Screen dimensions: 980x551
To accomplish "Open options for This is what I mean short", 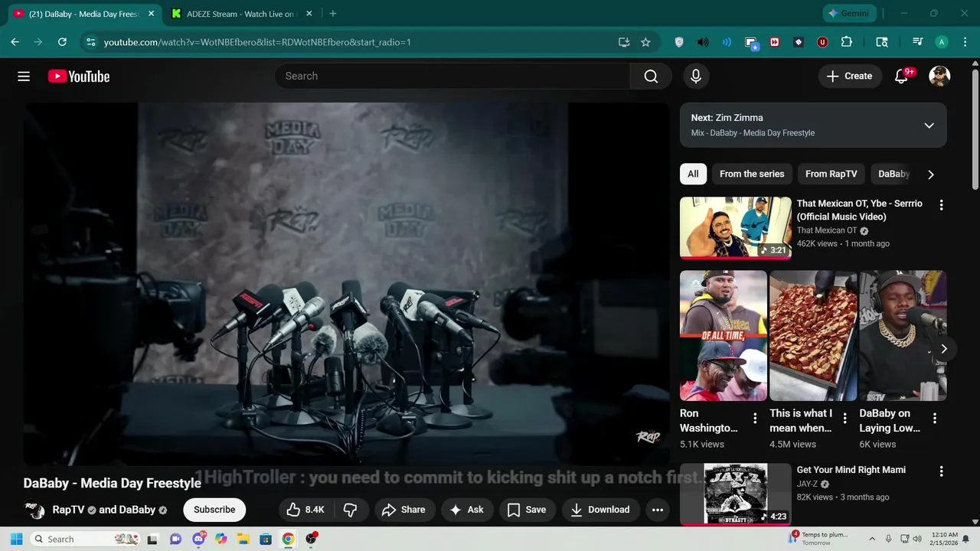I will (844, 418).
